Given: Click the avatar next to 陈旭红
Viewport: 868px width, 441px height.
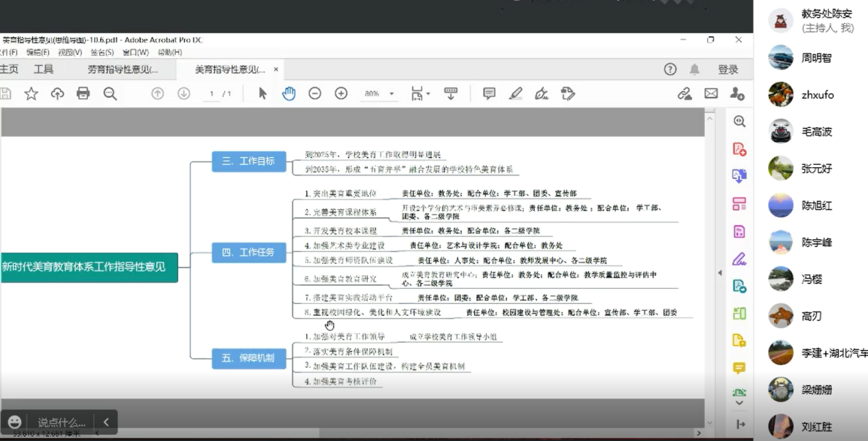Looking at the screenshot, I should 780,205.
